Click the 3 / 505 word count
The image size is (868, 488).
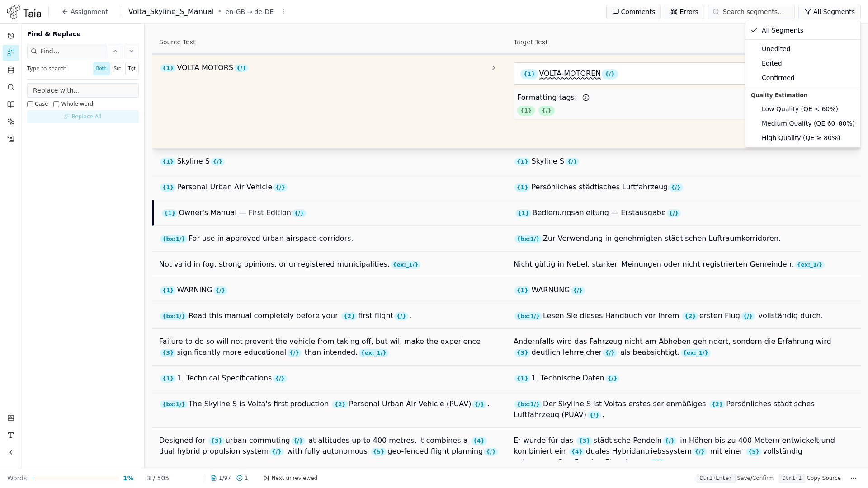(158, 478)
